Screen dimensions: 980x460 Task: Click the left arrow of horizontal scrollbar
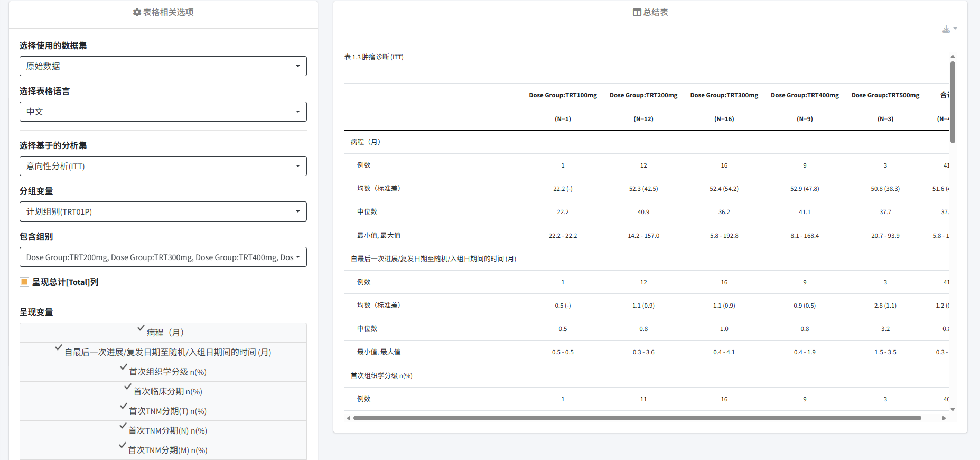click(x=348, y=418)
